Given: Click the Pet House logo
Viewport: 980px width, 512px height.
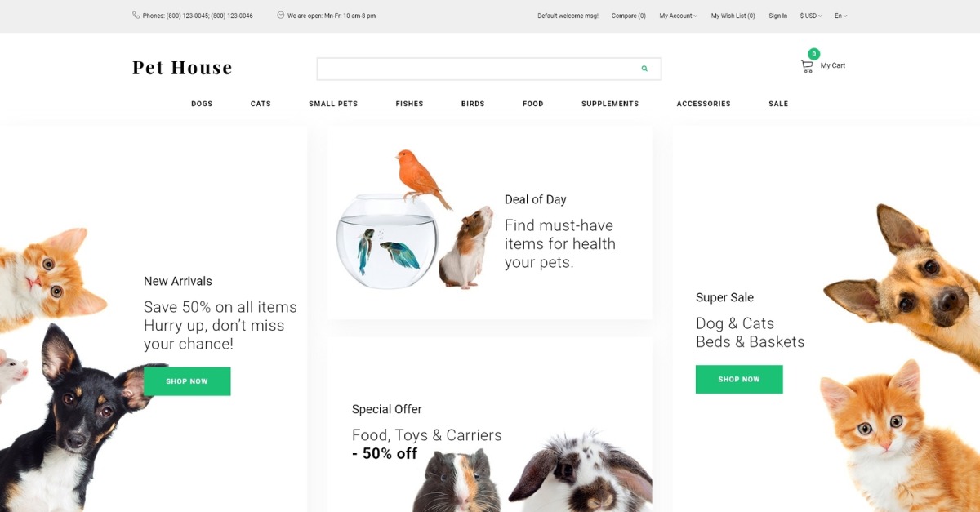Looking at the screenshot, I should pos(182,68).
